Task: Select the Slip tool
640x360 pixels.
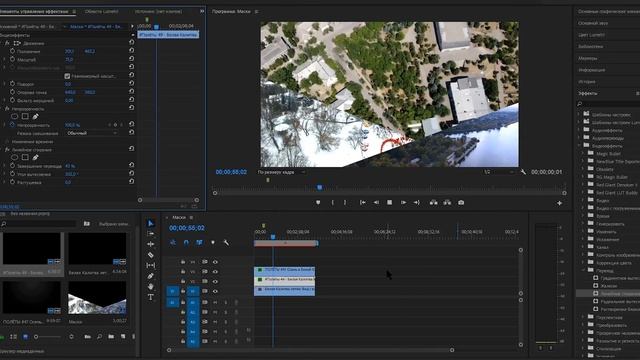Action: click(151, 265)
